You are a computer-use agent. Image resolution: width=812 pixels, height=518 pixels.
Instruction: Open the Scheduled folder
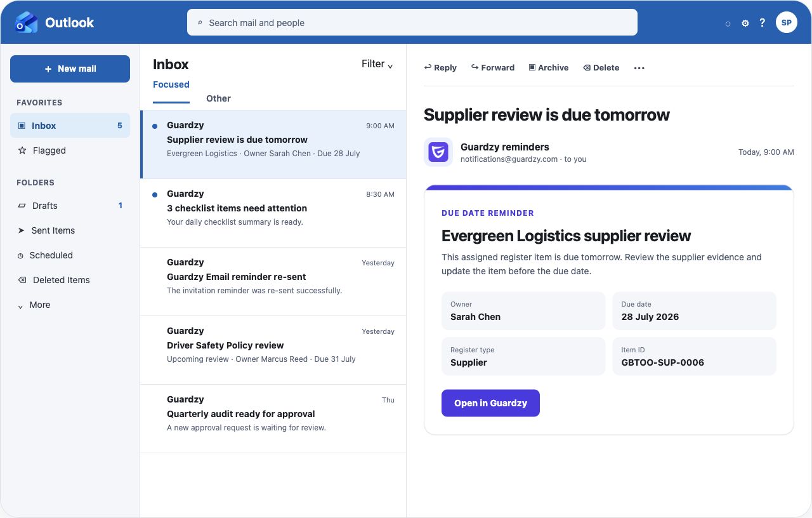click(70, 255)
